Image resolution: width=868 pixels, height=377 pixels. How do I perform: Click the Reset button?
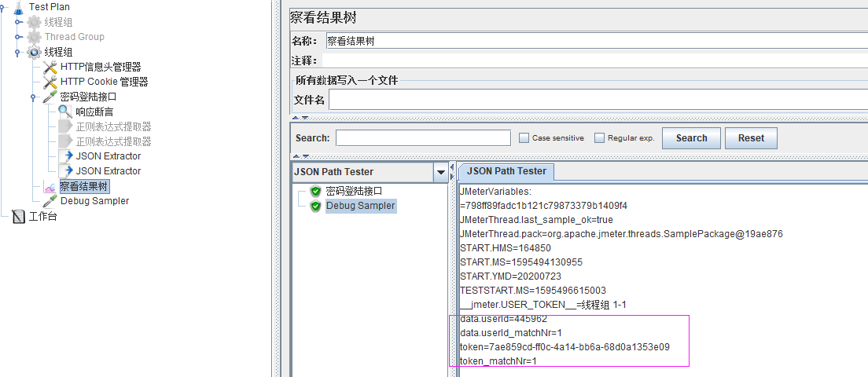coord(751,138)
